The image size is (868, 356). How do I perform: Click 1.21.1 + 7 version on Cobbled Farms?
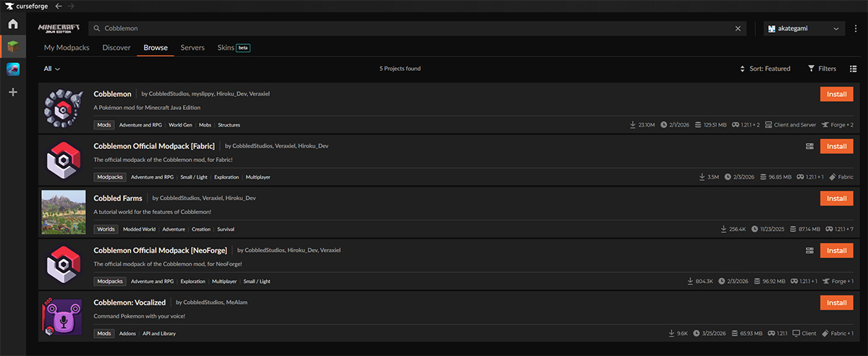point(840,229)
